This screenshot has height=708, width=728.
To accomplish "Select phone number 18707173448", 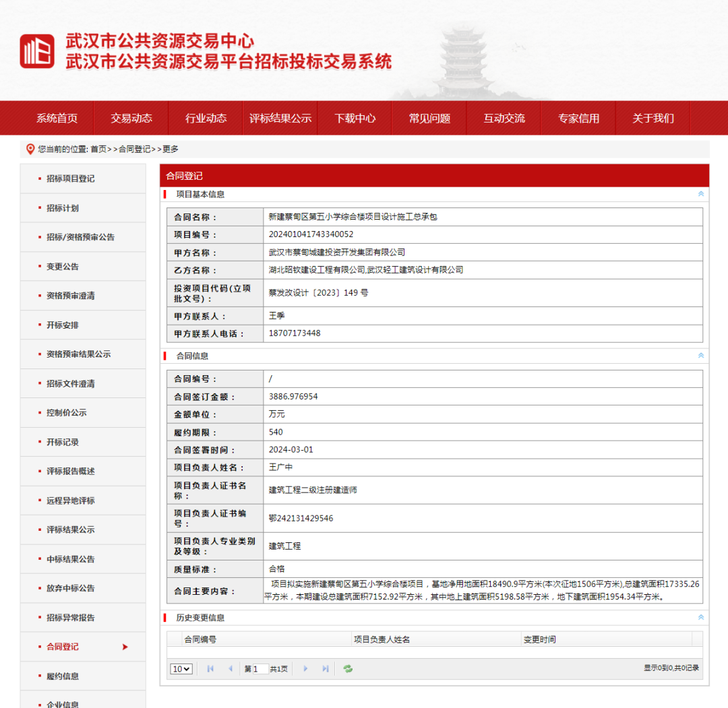I will 295,333.
